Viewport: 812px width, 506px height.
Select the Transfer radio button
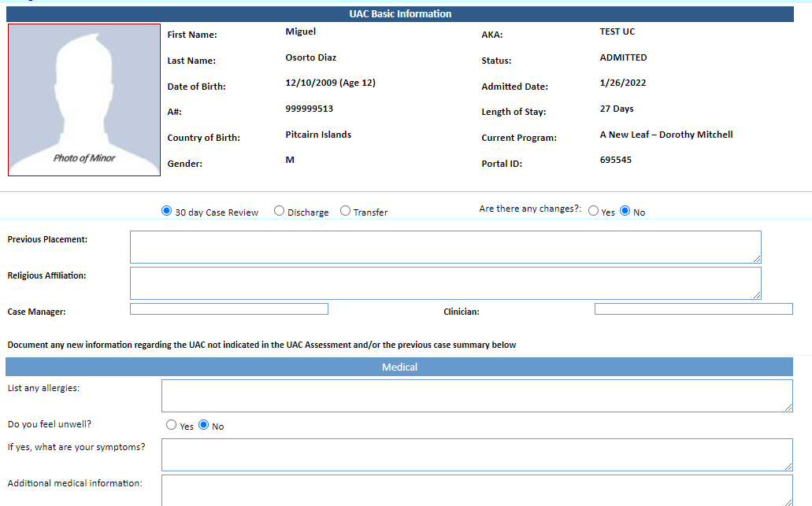[345, 211]
